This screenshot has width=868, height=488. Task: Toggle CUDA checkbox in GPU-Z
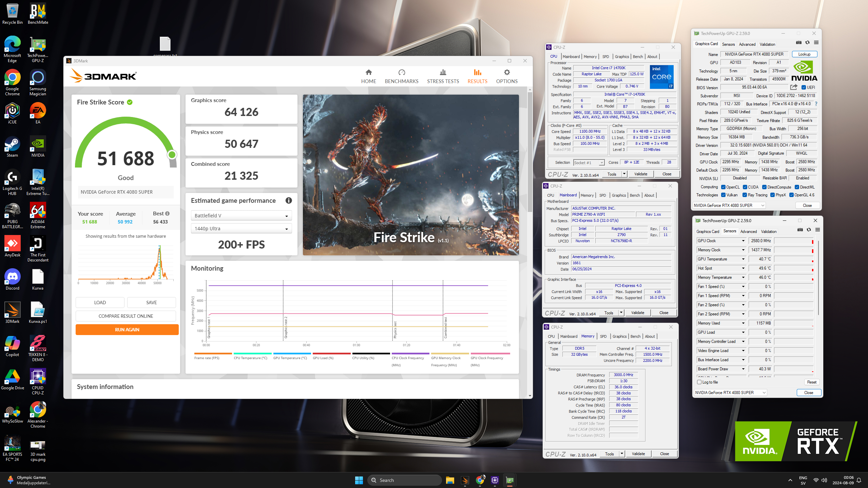(745, 187)
